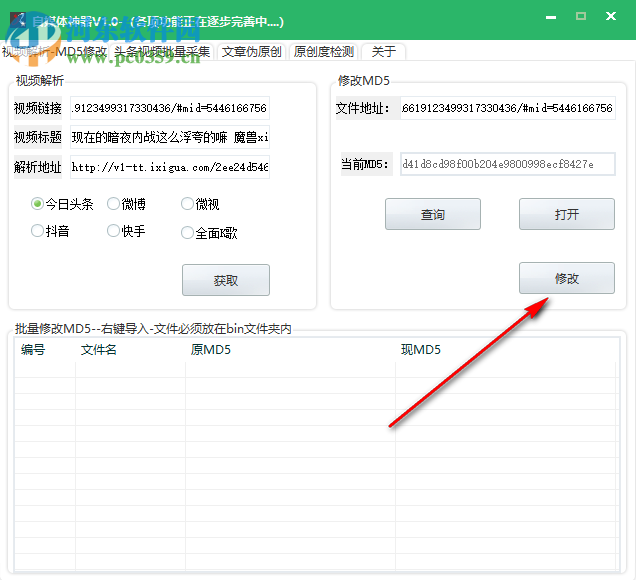Switch to the 视频解析-MD5修改 tab
Screen dimensions: 636x580
pos(55,52)
